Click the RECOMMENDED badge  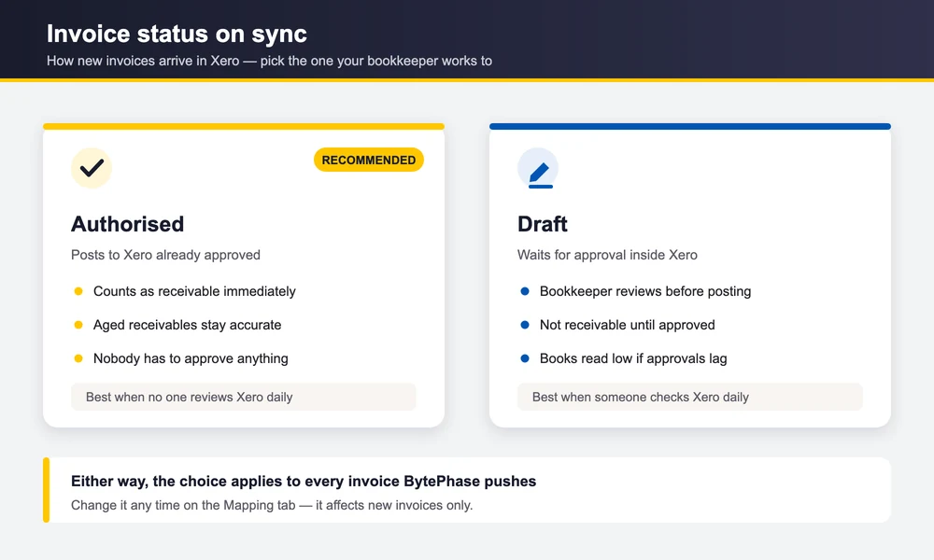point(369,160)
